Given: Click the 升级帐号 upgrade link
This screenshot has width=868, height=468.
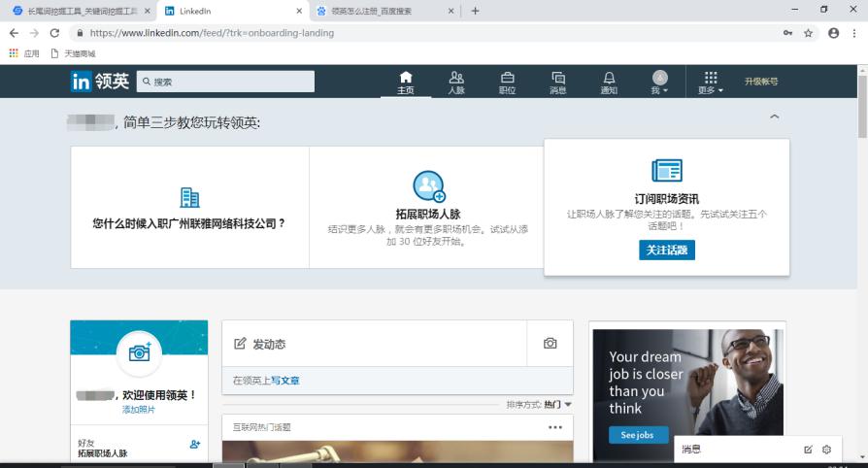Looking at the screenshot, I should tap(761, 82).
